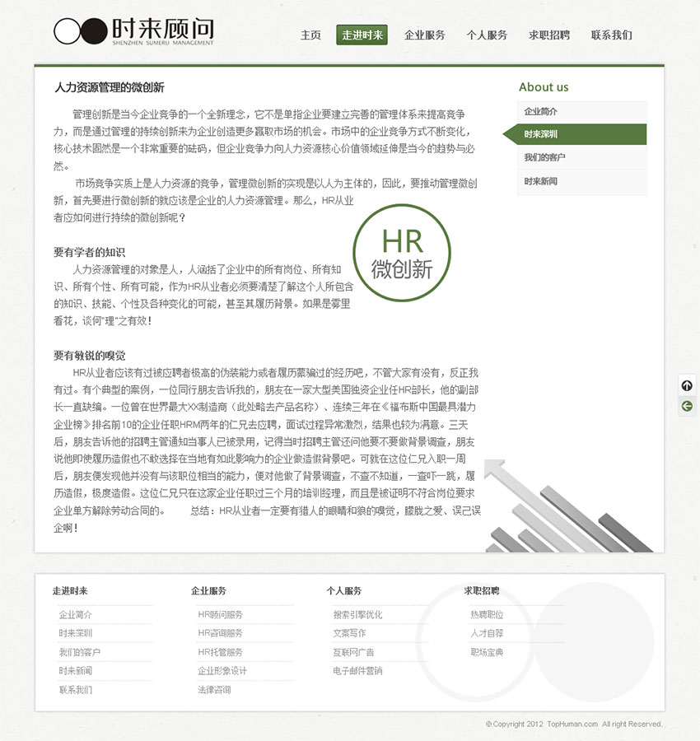
Task: Click the back-to-top arrow icon
Action: click(x=687, y=384)
